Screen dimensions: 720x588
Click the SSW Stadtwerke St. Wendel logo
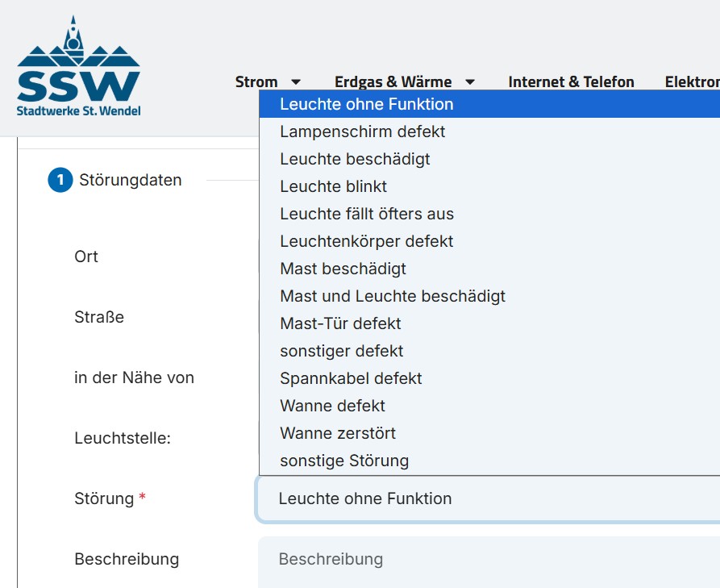pos(78,68)
